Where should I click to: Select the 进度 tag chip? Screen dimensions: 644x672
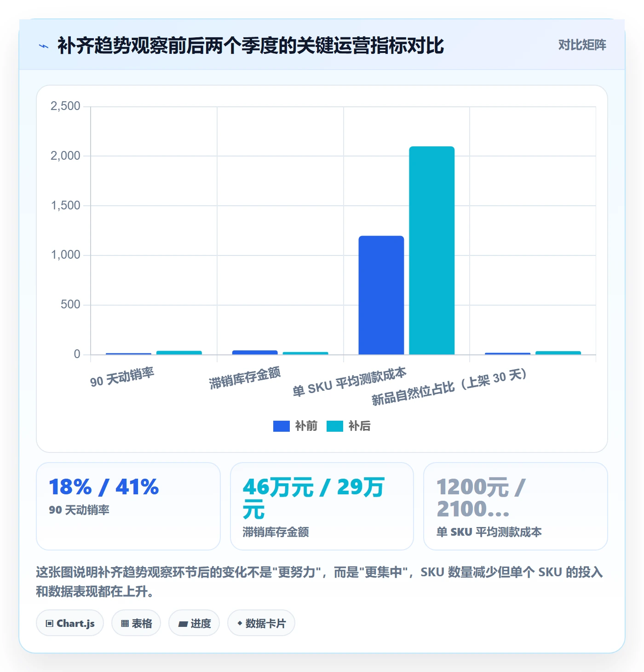click(x=194, y=623)
